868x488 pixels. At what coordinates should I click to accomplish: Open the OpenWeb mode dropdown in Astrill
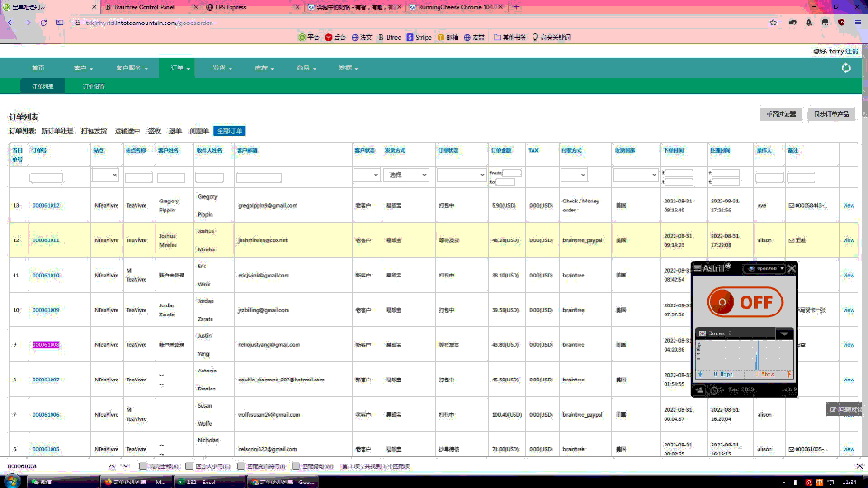(765, 269)
